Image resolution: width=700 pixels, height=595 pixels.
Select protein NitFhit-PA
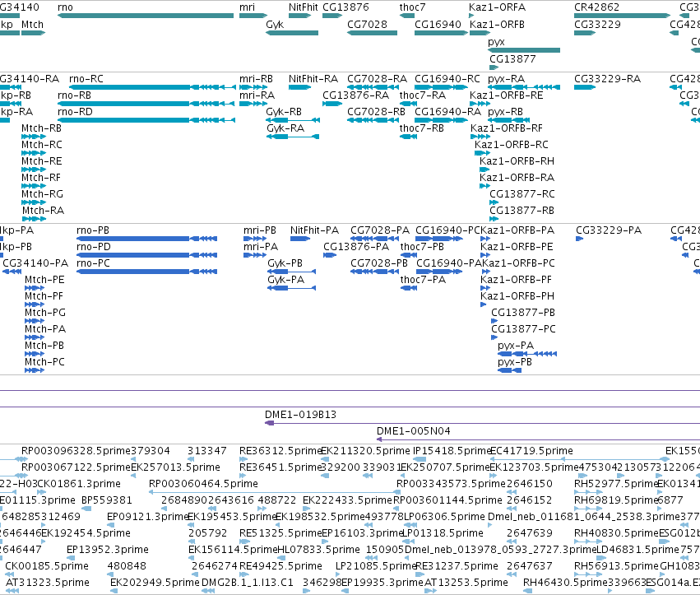[x=314, y=230]
